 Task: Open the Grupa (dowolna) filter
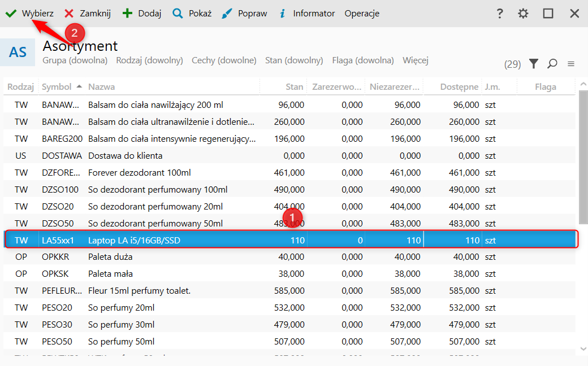[x=75, y=60]
